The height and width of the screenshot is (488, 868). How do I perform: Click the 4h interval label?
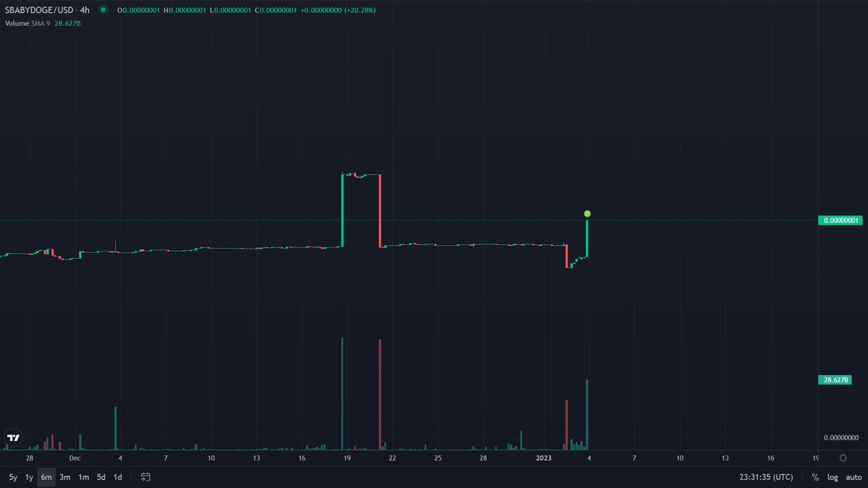[x=85, y=10]
